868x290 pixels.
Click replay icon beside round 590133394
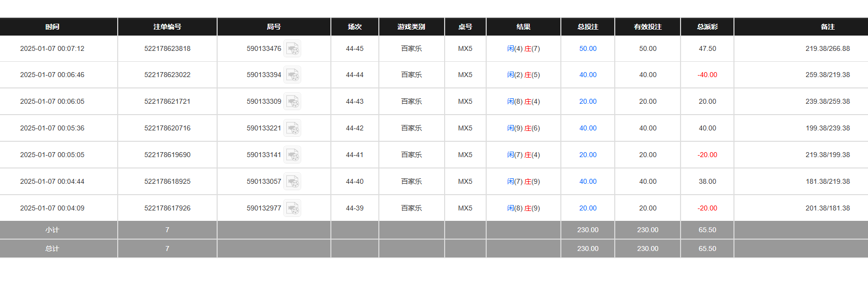tap(292, 75)
